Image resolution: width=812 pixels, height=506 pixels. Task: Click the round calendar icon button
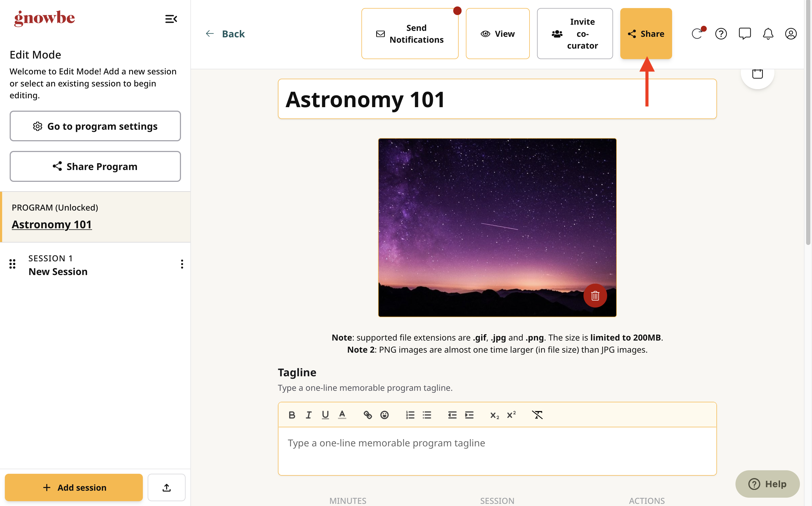pyautogui.click(x=757, y=74)
